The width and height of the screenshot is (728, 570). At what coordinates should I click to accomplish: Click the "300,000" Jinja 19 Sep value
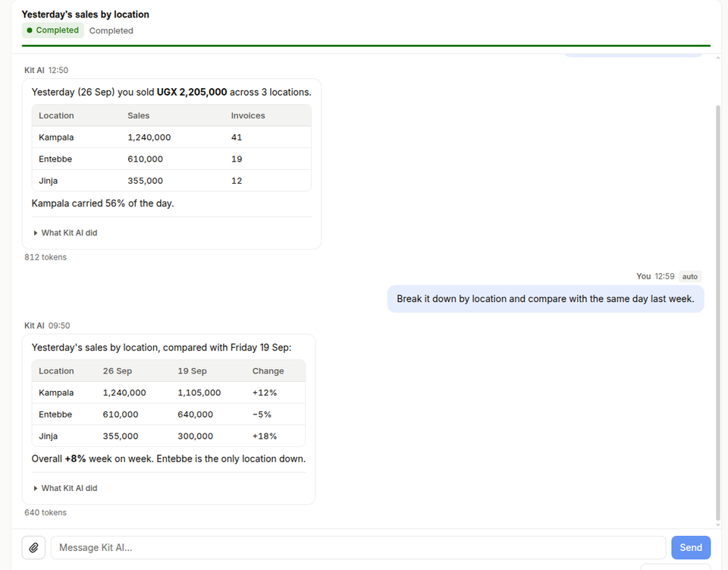click(x=196, y=436)
